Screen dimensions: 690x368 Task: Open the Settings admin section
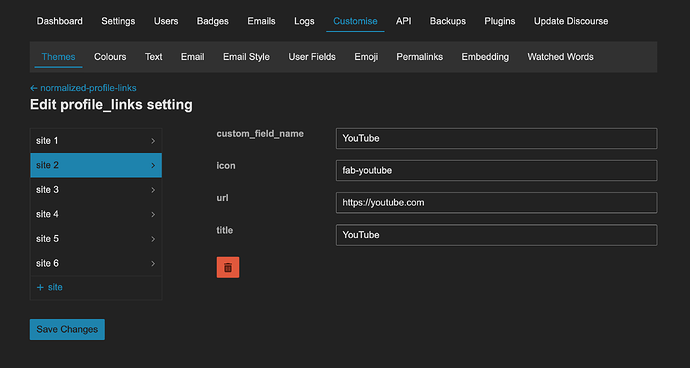(x=118, y=21)
